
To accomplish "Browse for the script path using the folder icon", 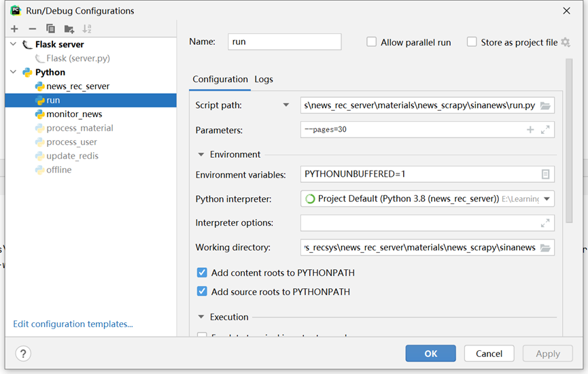I will pos(545,105).
